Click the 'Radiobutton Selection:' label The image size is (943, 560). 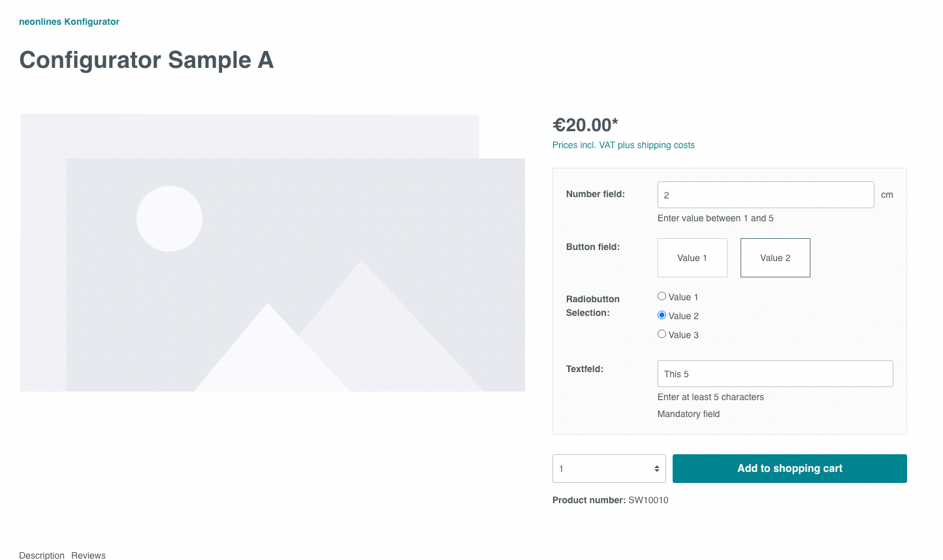tap(593, 305)
